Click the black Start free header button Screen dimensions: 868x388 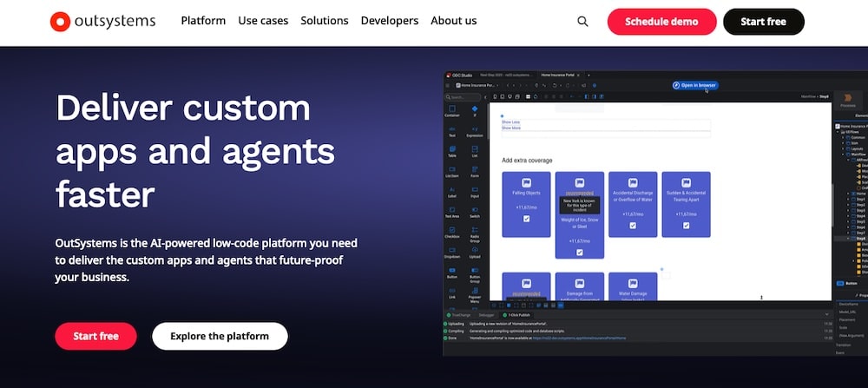763,22
